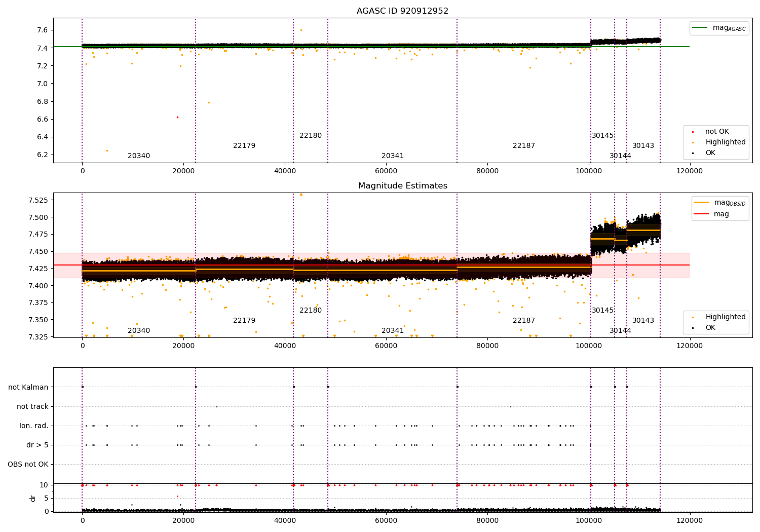Image resolution: width=760 pixels, height=532 pixels.
Task: Click the orange line sample beside mag OBSID legend entry
Action: click(701, 203)
